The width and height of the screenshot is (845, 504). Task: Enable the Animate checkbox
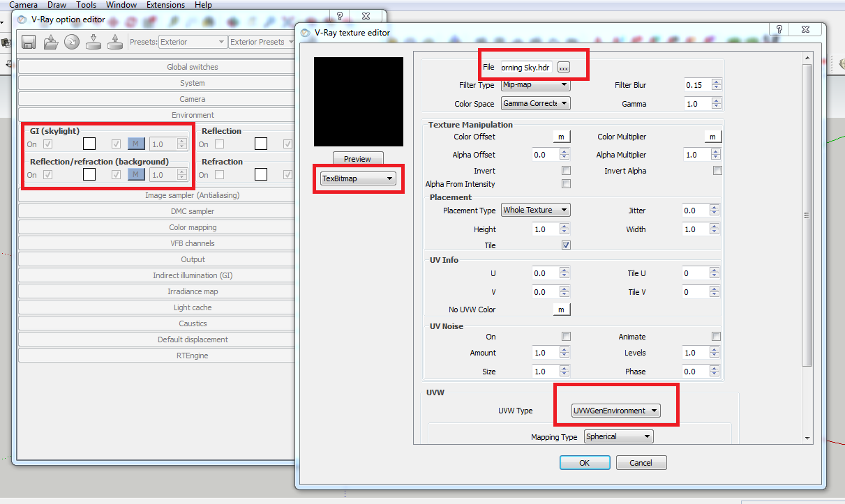tap(716, 337)
